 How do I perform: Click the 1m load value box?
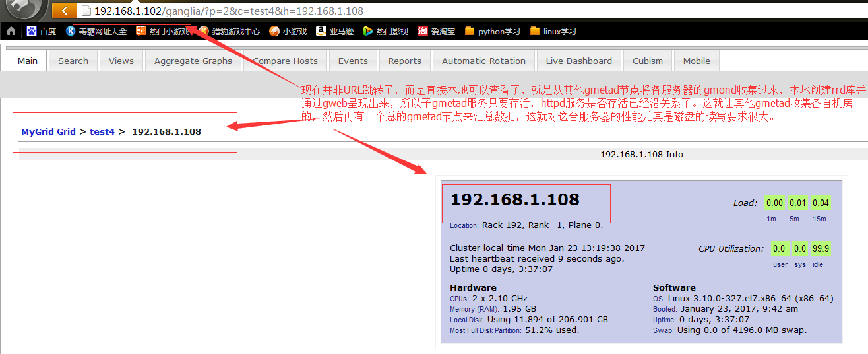click(x=774, y=203)
